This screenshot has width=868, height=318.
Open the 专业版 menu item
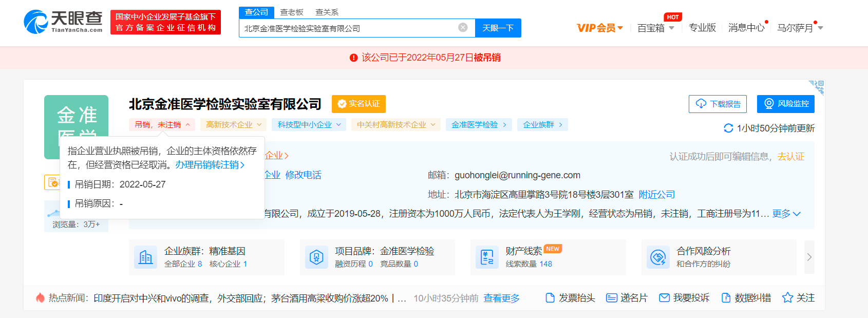tap(702, 28)
